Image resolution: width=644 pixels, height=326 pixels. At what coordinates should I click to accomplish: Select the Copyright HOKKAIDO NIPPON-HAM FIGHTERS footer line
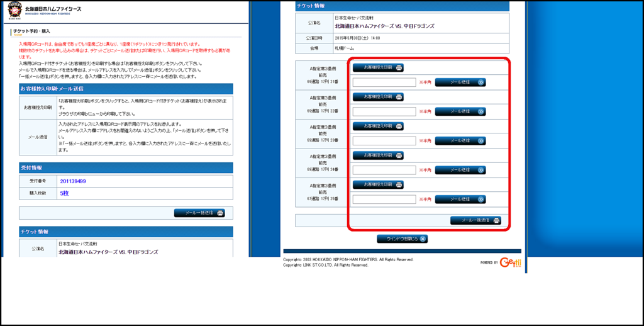coord(348,260)
